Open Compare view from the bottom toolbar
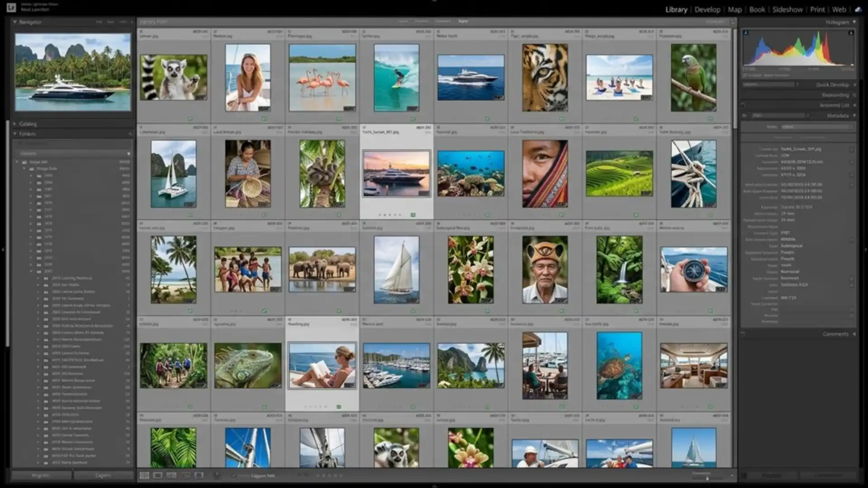Image resolution: width=868 pixels, height=488 pixels. (171, 475)
